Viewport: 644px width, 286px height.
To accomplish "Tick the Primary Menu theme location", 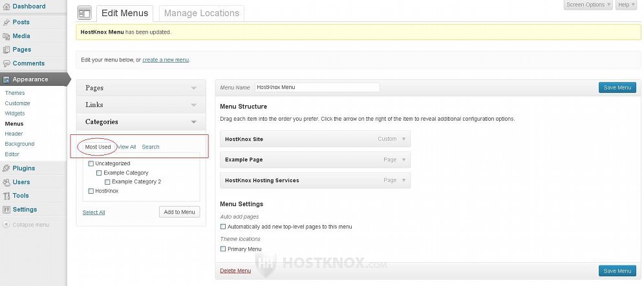I will tap(223, 249).
